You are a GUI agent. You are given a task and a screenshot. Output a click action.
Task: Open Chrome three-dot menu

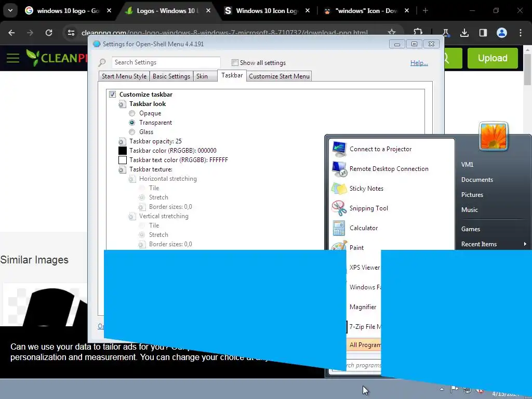click(521, 33)
